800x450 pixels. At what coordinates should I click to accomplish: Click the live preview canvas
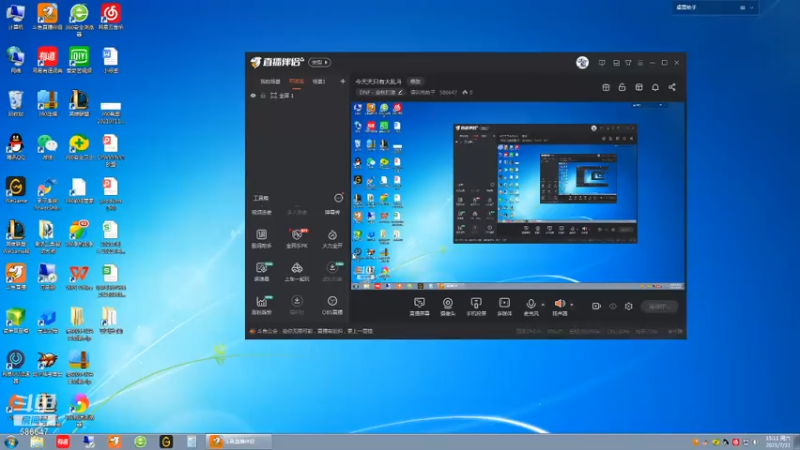518,196
